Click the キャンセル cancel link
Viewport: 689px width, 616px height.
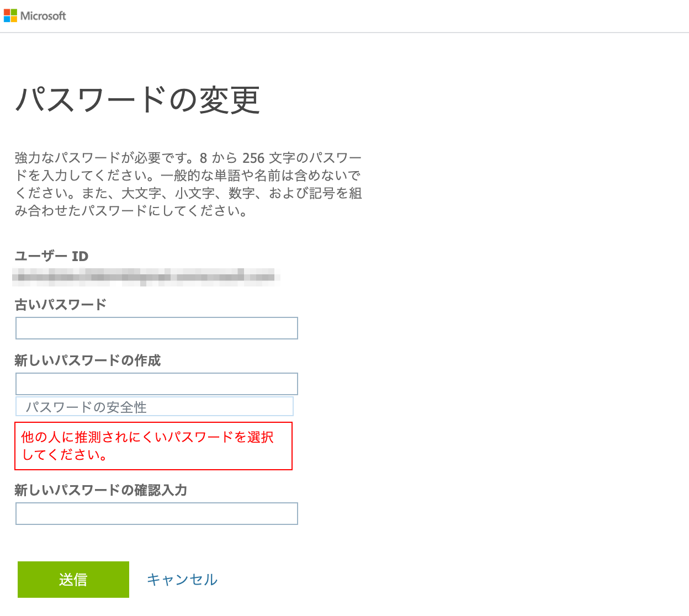[182, 580]
